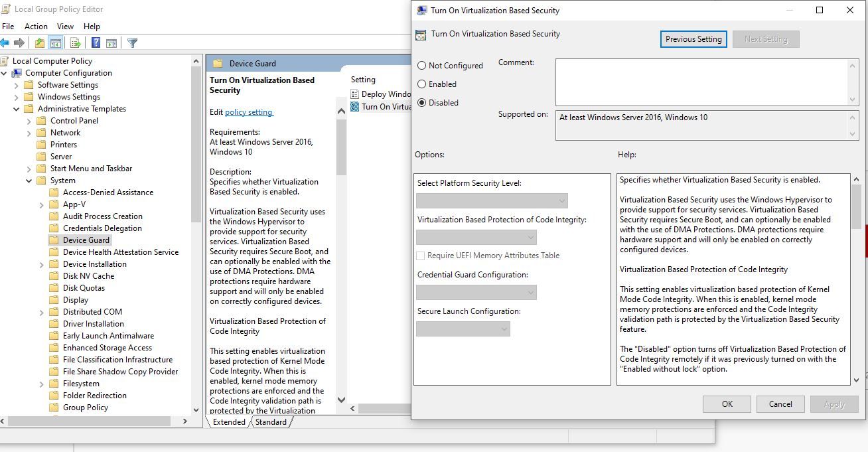This screenshot has width=868, height=452.
Task: Select the Disabled radio button
Action: tap(422, 103)
